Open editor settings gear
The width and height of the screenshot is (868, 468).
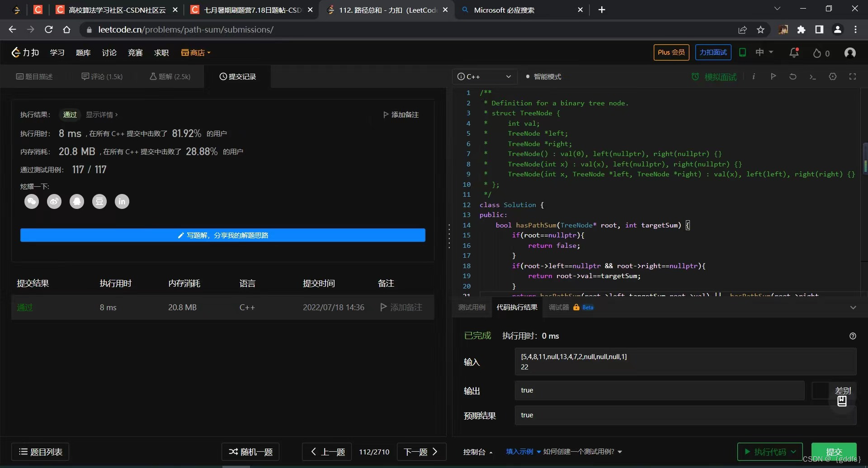click(833, 76)
